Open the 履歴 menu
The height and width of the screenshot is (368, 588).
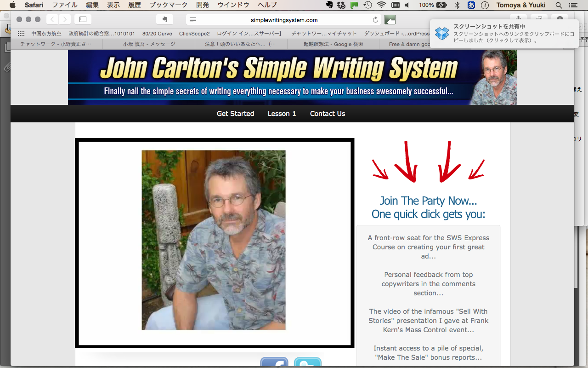[x=135, y=5]
